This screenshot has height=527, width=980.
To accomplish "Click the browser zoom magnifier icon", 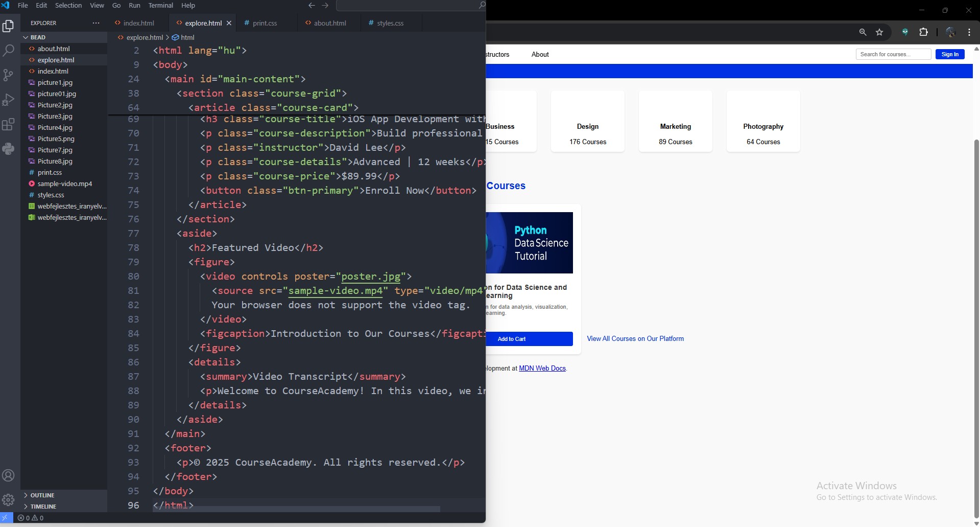I will (863, 32).
